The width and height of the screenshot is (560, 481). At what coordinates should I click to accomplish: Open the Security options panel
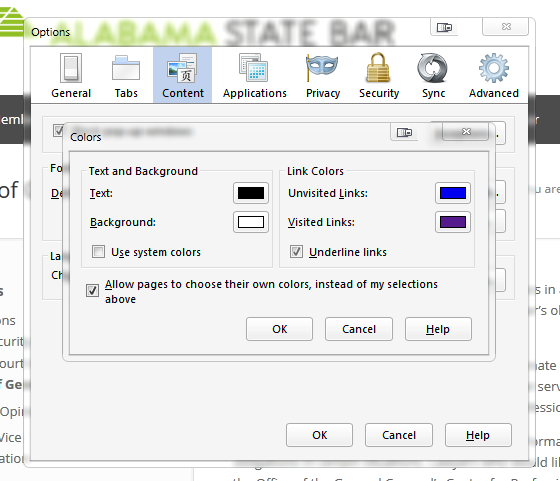coord(379,76)
